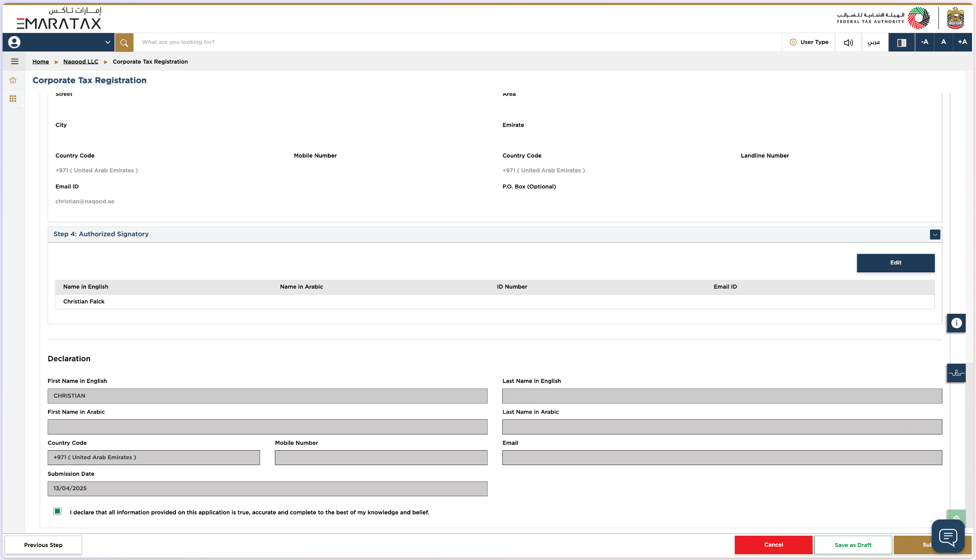Viewport: 976px width, 560px height.
Task: Open the User Type selector
Action: click(809, 43)
